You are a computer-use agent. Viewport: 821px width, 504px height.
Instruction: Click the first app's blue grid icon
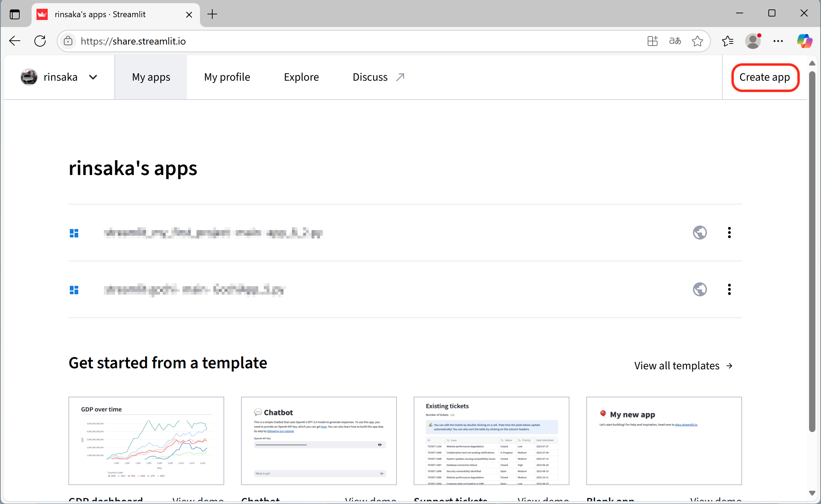click(x=74, y=233)
